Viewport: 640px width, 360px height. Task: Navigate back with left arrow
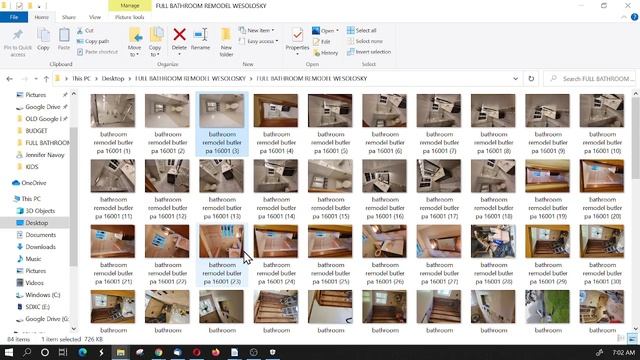(x=9, y=79)
